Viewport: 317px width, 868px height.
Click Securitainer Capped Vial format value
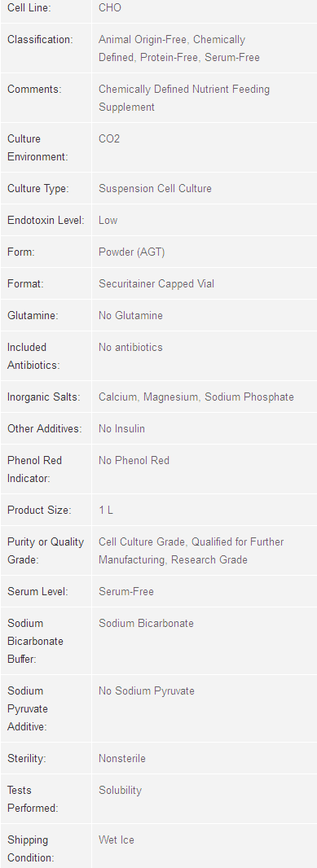pos(156,284)
